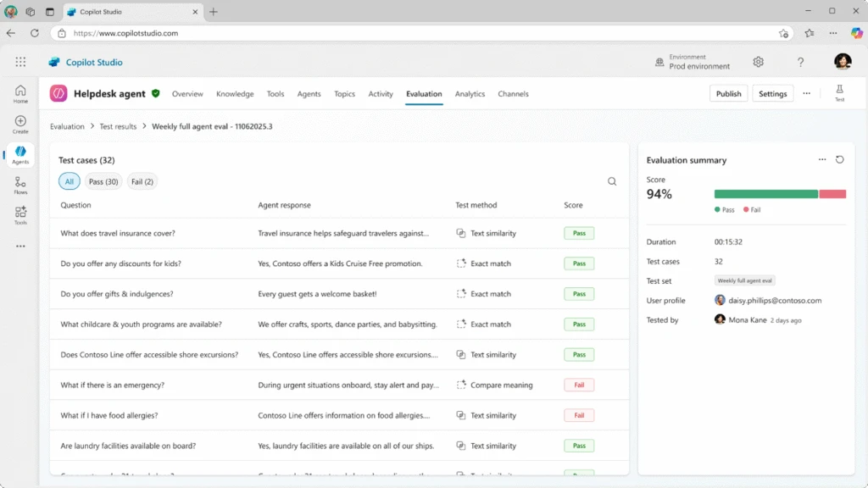
Task: Open the Knowledge tab
Action: (235, 93)
